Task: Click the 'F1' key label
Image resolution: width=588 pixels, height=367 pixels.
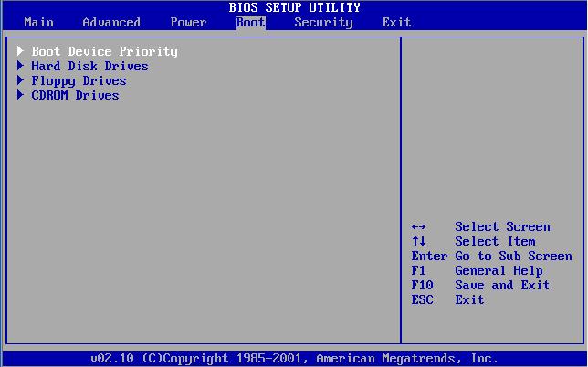Action: [418, 270]
